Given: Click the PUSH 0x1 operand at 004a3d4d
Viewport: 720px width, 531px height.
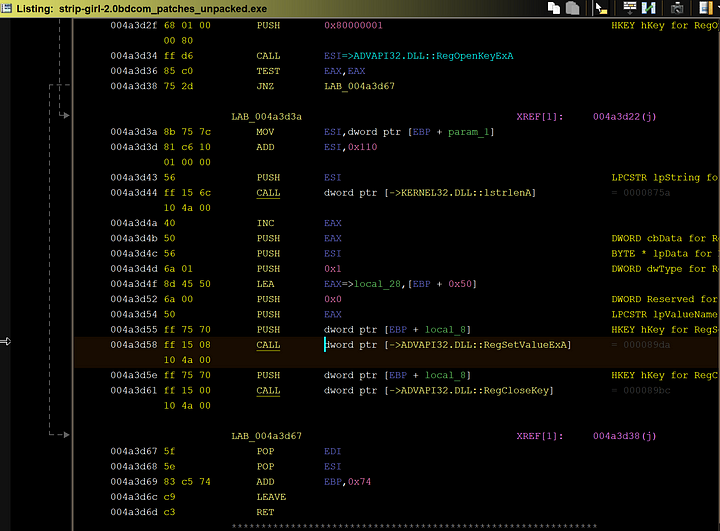Looking at the screenshot, I should tap(332, 269).
